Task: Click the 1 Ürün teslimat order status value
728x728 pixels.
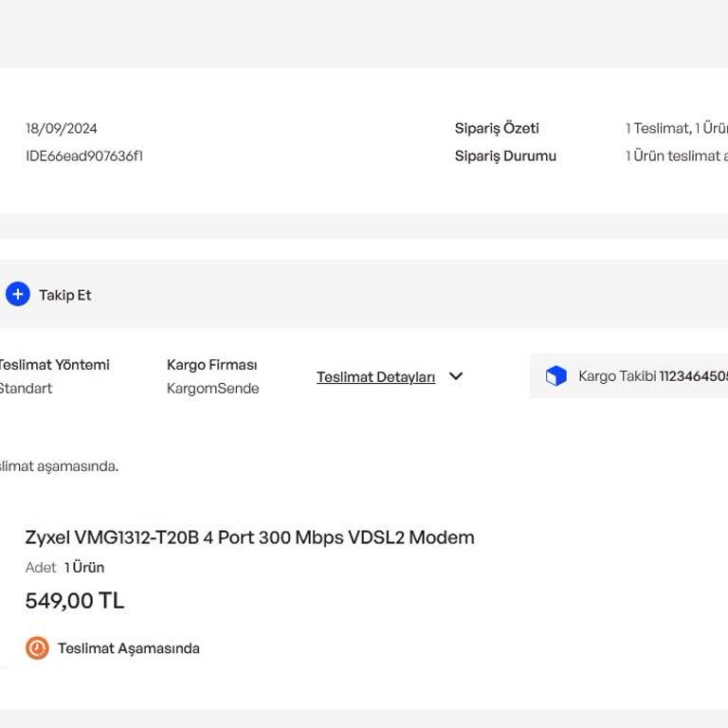Action: [677, 156]
